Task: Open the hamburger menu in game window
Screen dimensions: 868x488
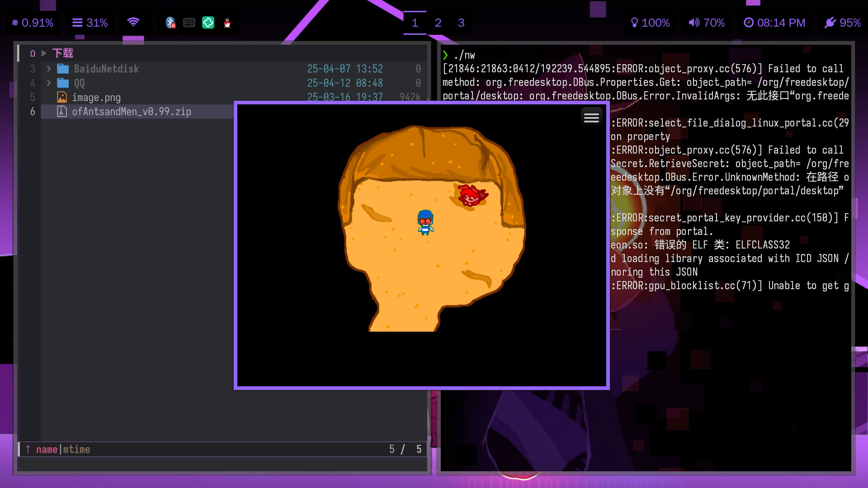Action: [591, 118]
